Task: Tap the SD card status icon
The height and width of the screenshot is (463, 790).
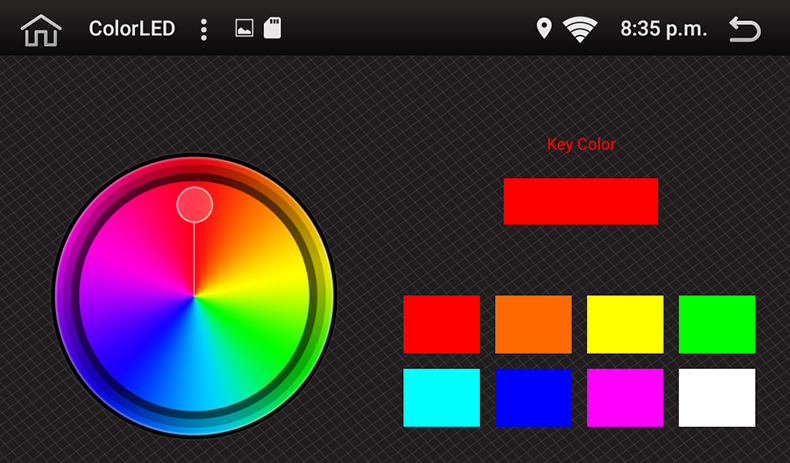Action: [x=272, y=29]
